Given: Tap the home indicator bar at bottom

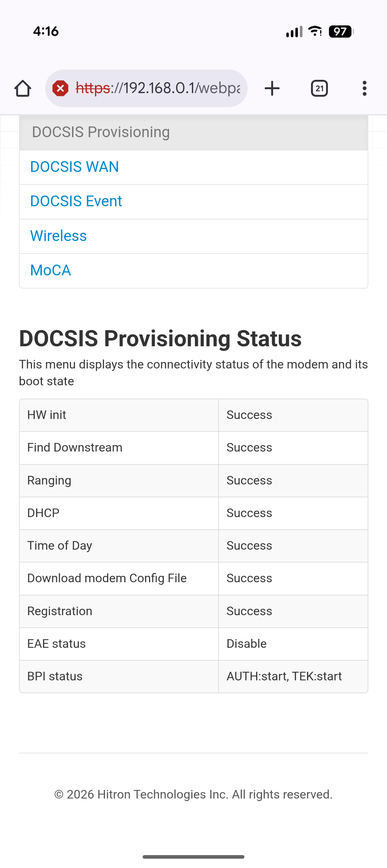Looking at the screenshot, I should tap(193, 857).
